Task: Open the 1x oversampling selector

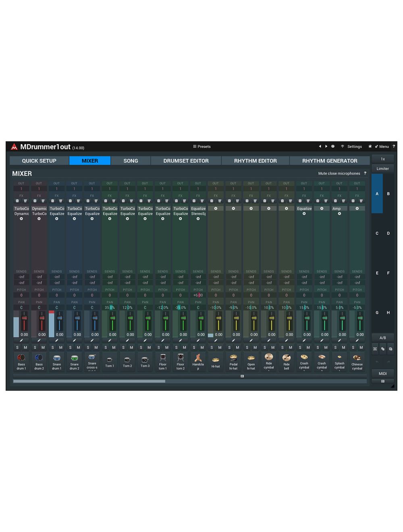Action: (x=382, y=159)
